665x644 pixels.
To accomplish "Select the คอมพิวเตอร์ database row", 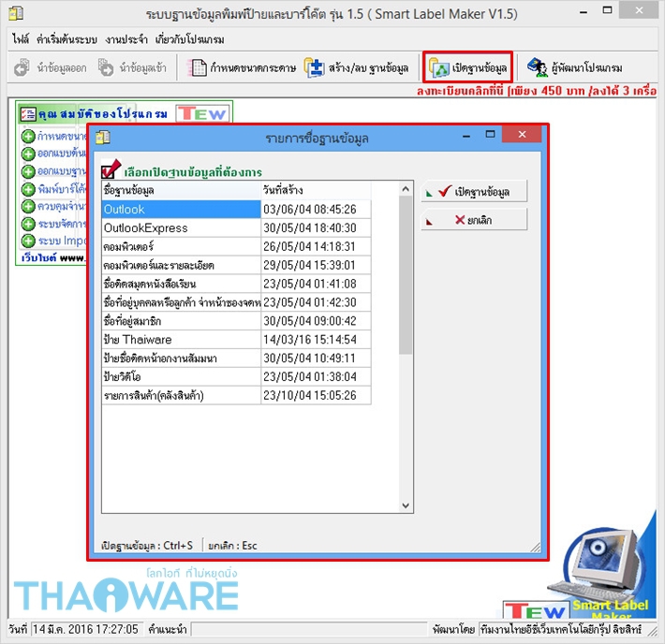I will [236, 246].
